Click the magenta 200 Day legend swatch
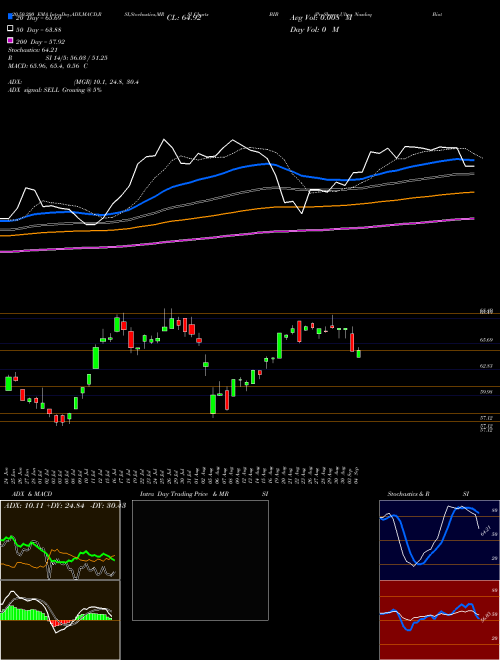The width and height of the screenshot is (500, 660). tap(10, 40)
